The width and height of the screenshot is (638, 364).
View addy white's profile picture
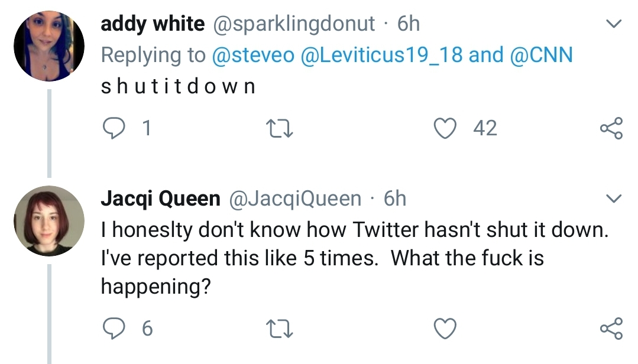click(x=48, y=46)
